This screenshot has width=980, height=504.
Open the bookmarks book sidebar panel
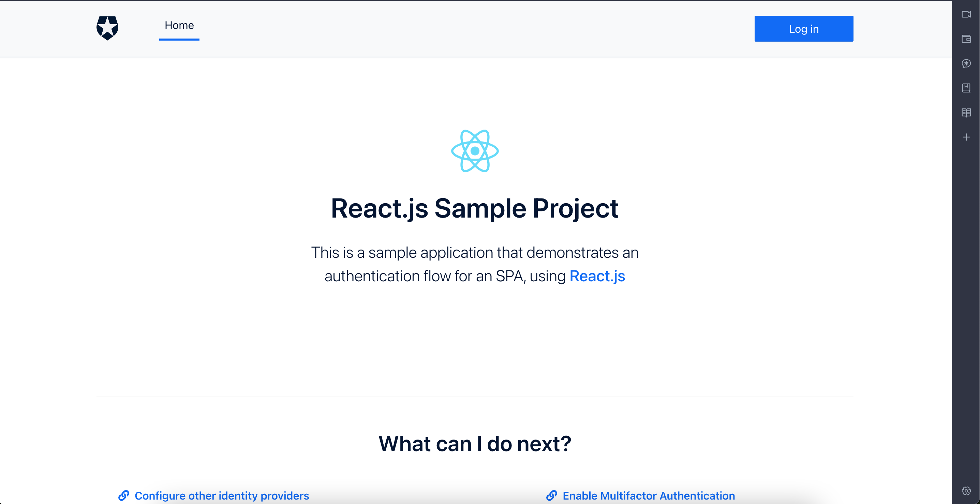(x=966, y=88)
